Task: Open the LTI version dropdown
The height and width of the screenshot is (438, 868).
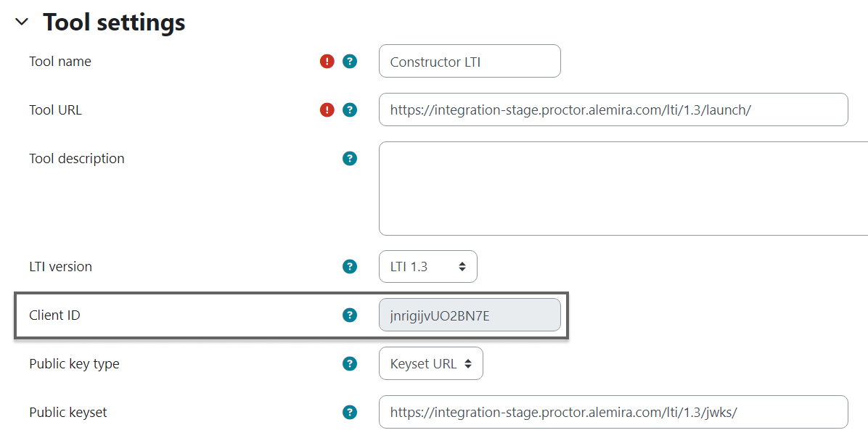Action: pos(428,267)
